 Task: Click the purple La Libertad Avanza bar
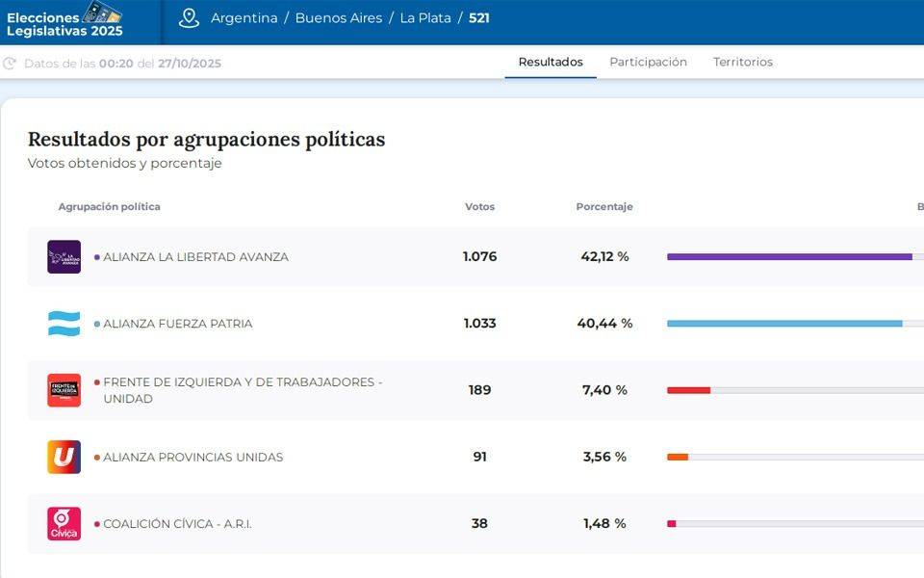(x=789, y=257)
